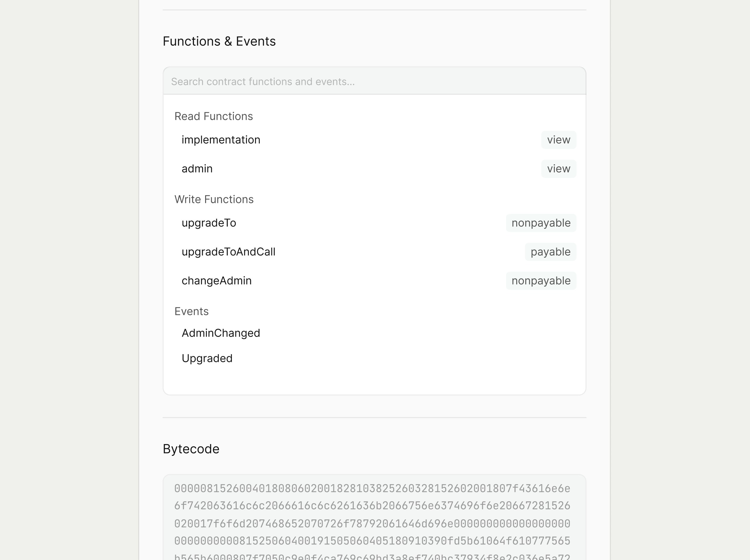Select the changeAdmin write function

coord(216,280)
